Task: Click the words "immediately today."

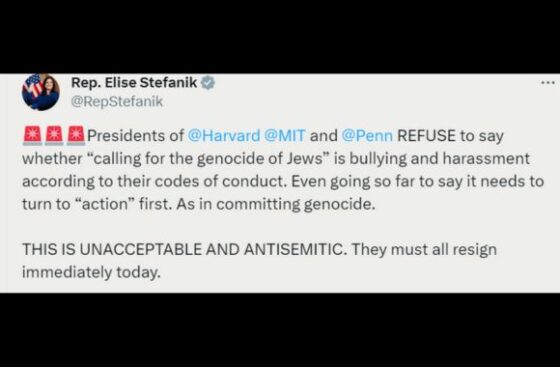Action: point(91,272)
